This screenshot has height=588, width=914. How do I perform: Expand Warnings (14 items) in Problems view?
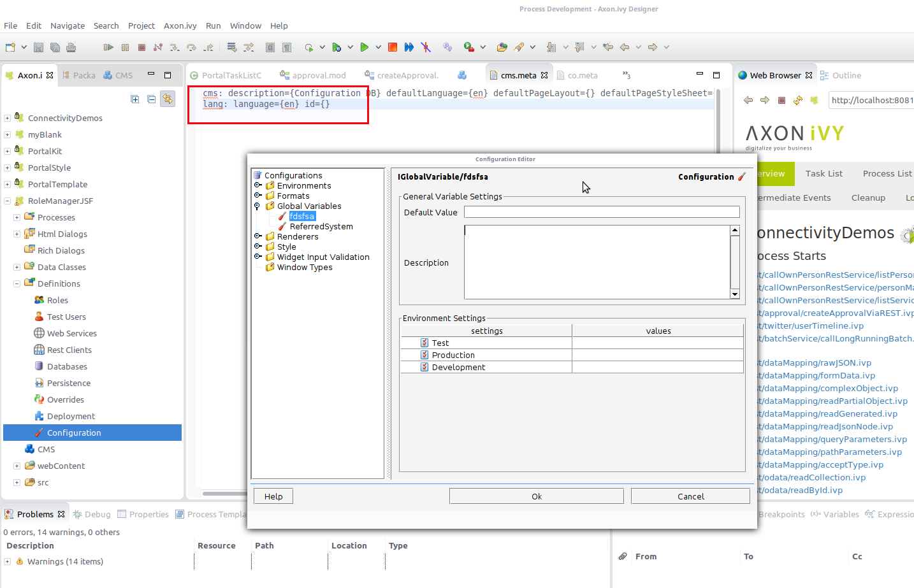click(x=7, y=561)
